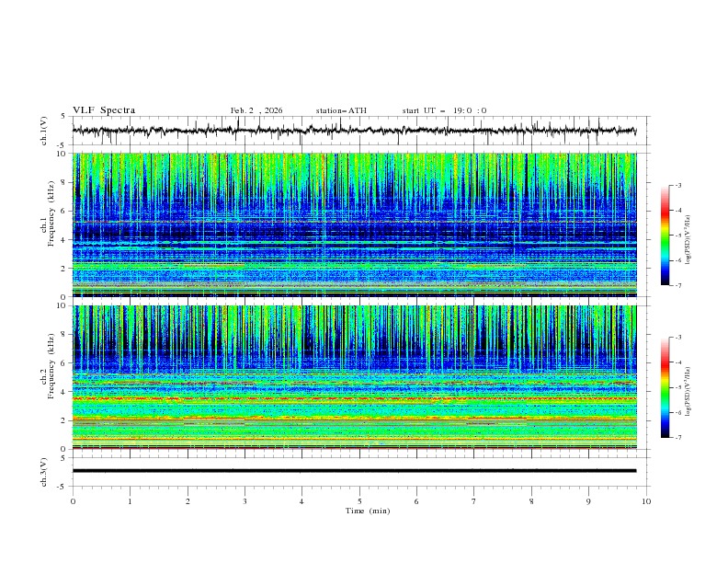This screenshot has width=728, height=563.
Task: Click tick label "9" on the Time axis
Action: click(588, 501)
